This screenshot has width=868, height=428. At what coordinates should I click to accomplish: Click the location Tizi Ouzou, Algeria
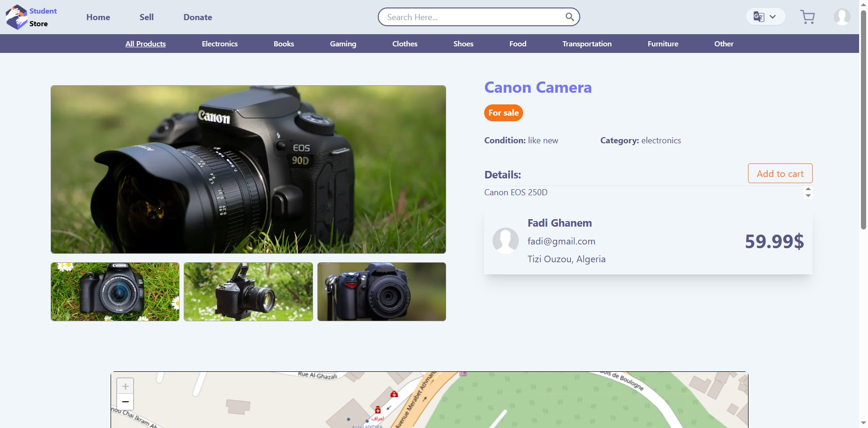[567, 259]
